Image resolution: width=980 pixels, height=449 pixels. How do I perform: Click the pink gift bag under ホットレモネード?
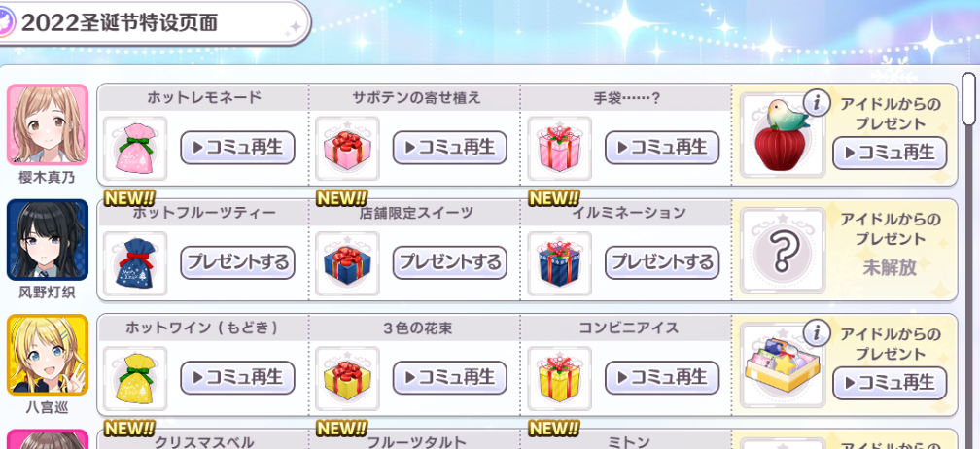coord(135,149)
